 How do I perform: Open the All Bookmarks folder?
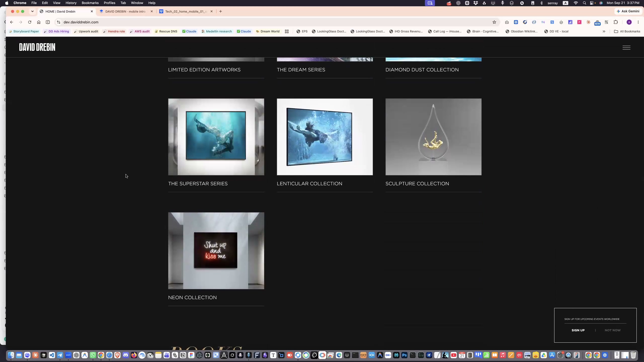point(627,31)
